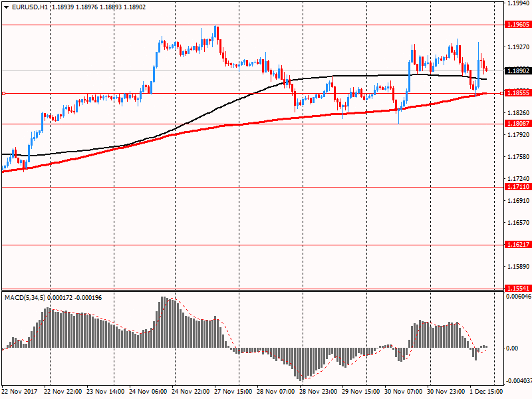Click the right handle of the 1.18555 line
532x399 pixels.
[502, 93]
